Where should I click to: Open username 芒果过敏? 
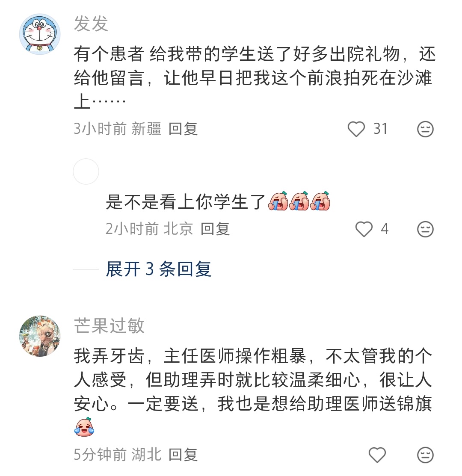pos(109,325)
